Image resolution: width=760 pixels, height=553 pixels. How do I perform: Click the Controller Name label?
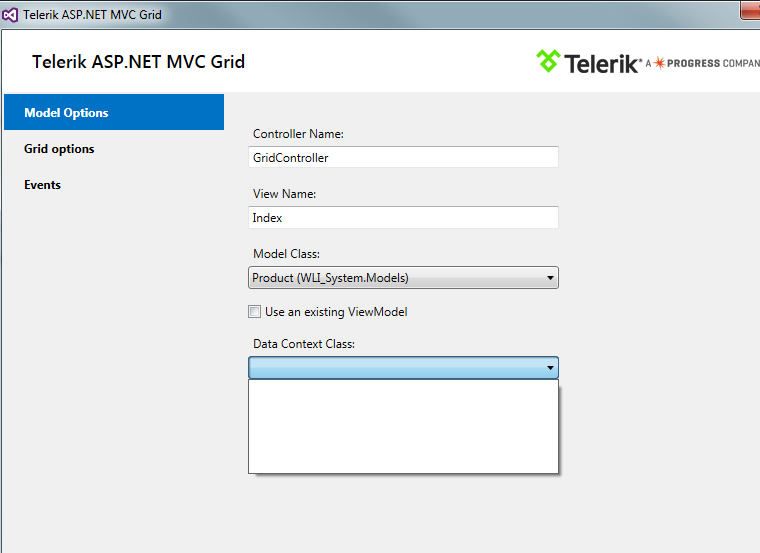(x=298, y=134)
